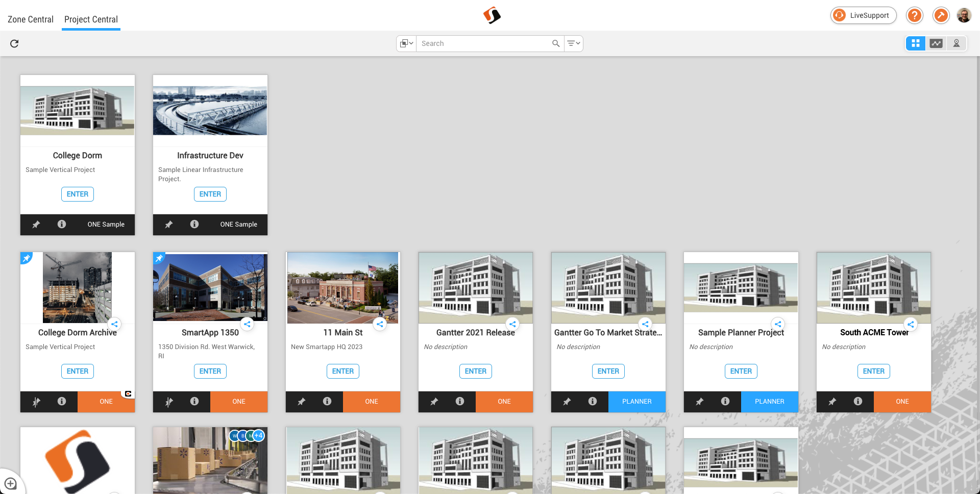Show info for Gantter Go To Market
The width and height of the screenshot is (980, 494).
click(x=593, y=401)
